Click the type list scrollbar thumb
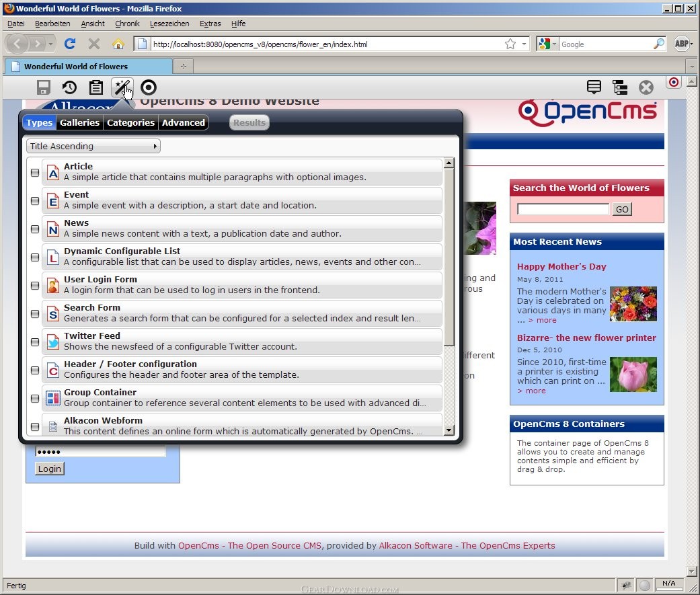The height and width of the screenshot is (595, 700). click(449, 257)
